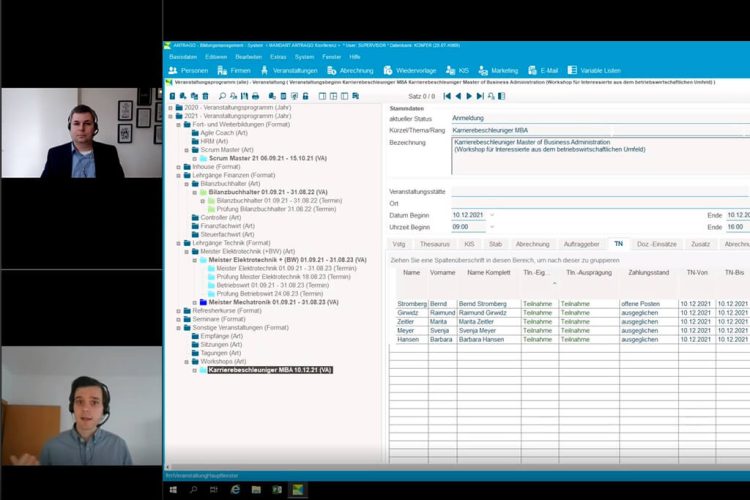The image size is (750, 500).
Task: Open the Veranstaltungen module
Action: [x=289, y=70]
